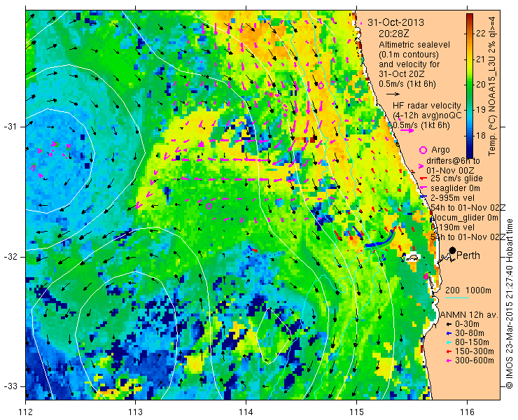Image resolution: width=518 pixels, height=420 pixels.
Task: Click the 114 longitude axis label
Action: [x=246, y=412]
